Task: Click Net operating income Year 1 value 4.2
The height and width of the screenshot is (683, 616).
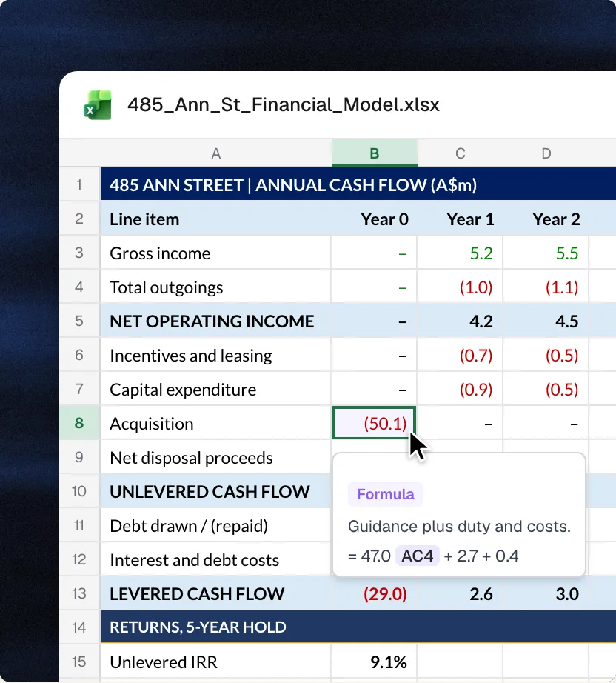Action: tap(460, 321)
